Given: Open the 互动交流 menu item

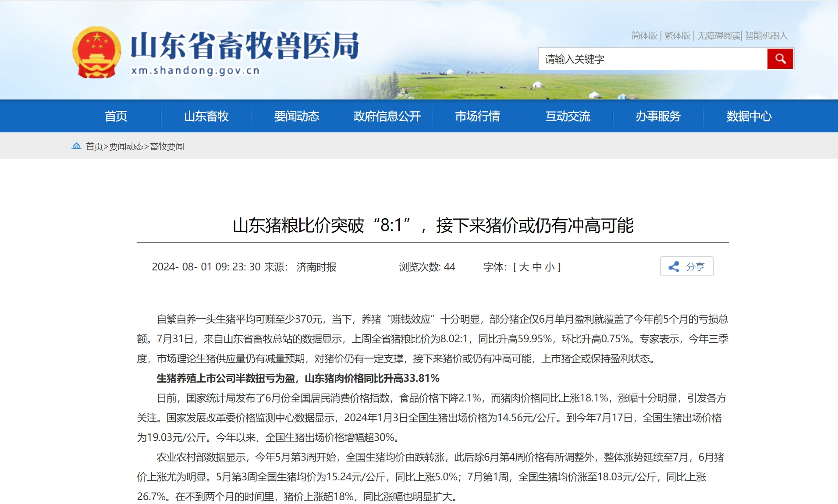Looking at the screenshot, I should click(568, 116).
